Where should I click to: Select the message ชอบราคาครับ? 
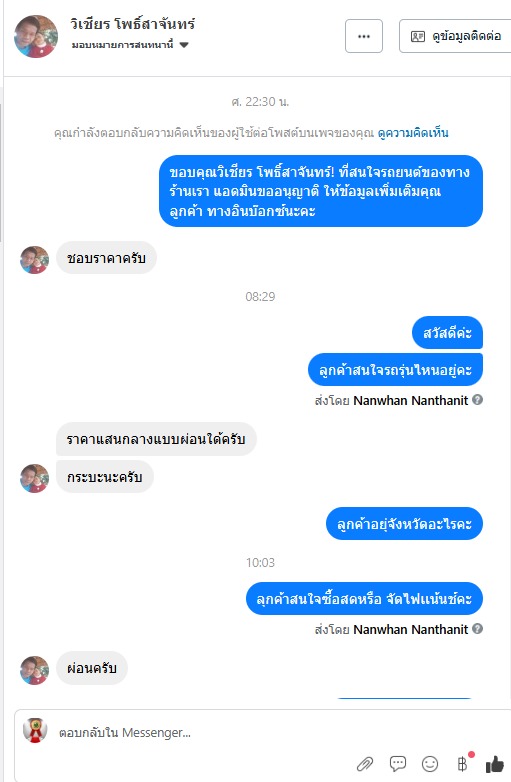click(x=106, y=258)
